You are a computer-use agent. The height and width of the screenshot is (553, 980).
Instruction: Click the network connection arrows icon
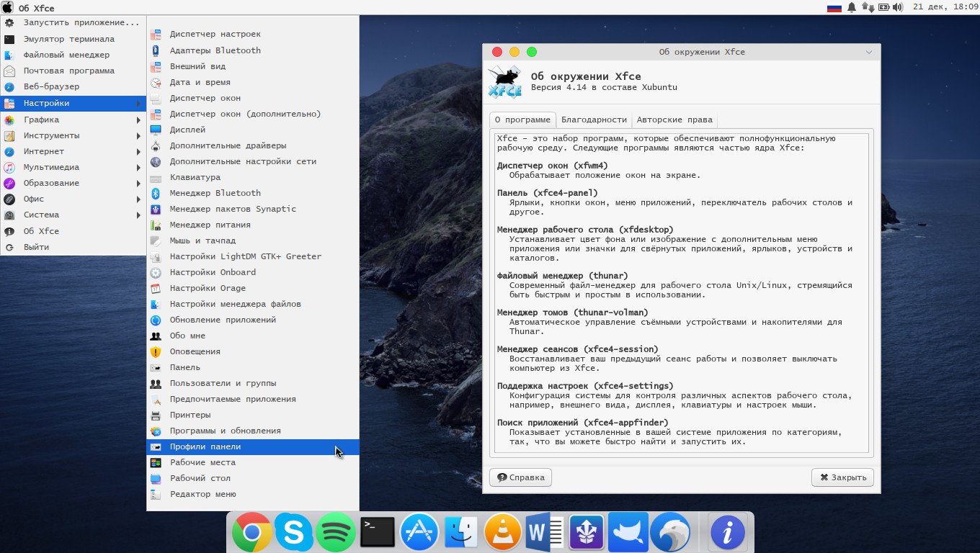coord(868,7)
